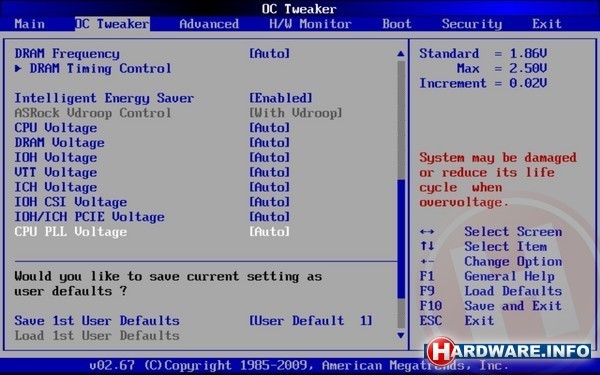Select the ICH Voltage setting
The image size is (600, 375).
point(55,188)
